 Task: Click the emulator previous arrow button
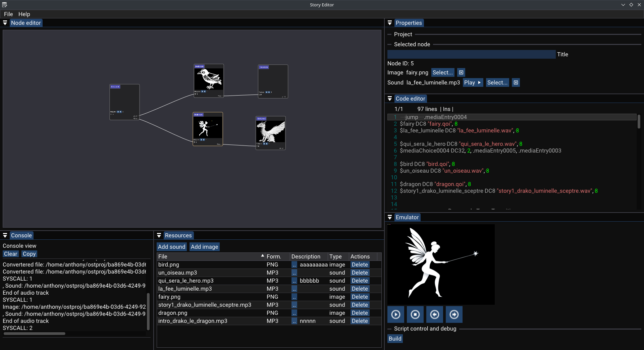point(435,314)
